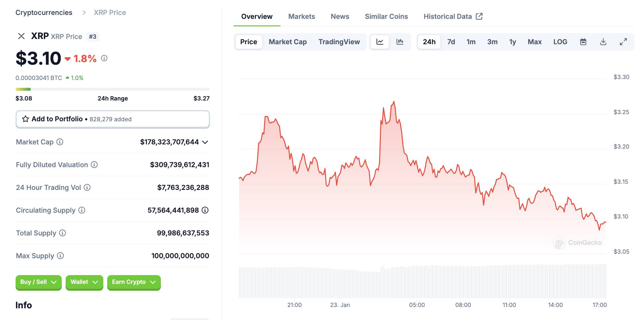Click the $3.08 24h range low

coord(24,98)
